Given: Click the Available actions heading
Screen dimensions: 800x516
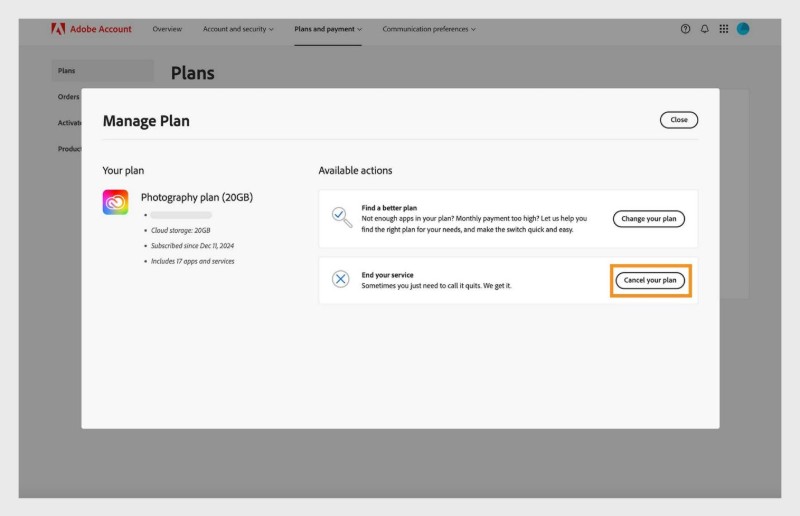Looking at the screenshot, I should (355, 170).
